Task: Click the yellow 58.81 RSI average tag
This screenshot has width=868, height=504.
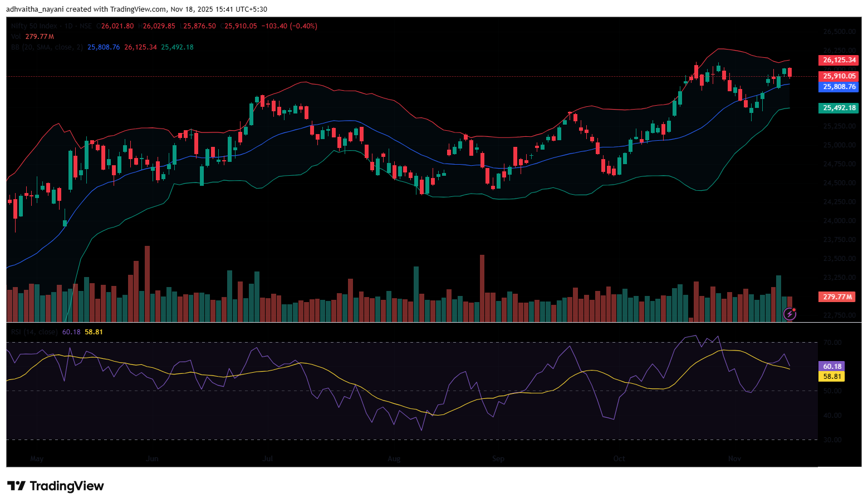Action: (x=832, y=377)
